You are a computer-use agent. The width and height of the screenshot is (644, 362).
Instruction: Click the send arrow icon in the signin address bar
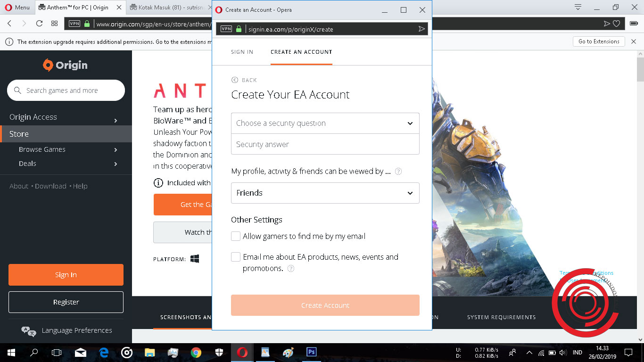click(421, 29)
